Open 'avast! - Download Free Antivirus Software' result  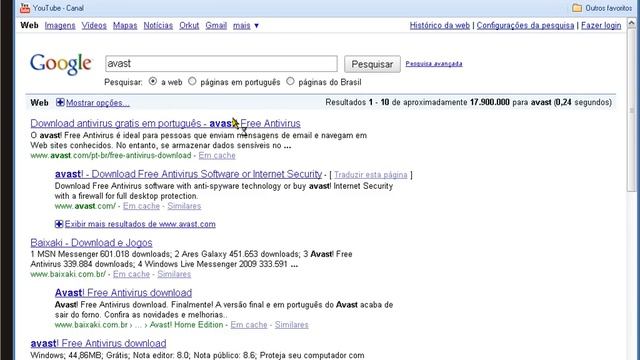click(188, 174)
